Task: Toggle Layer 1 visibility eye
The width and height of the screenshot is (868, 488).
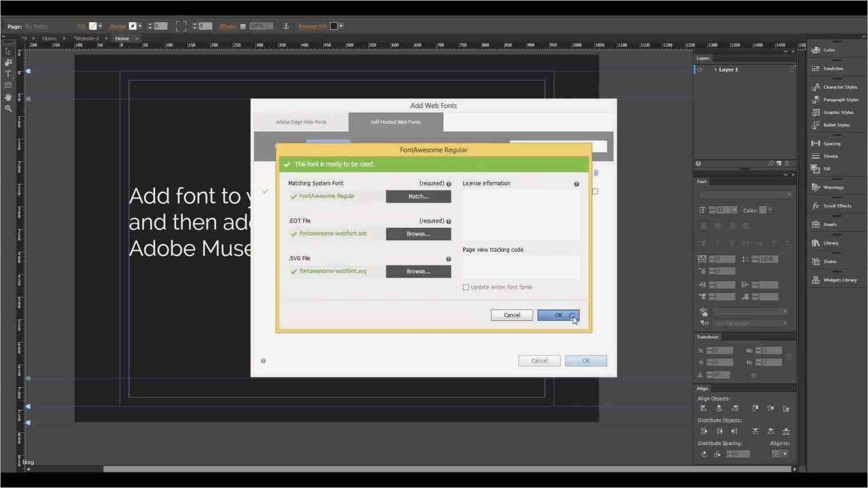Action: pos(699,70)
